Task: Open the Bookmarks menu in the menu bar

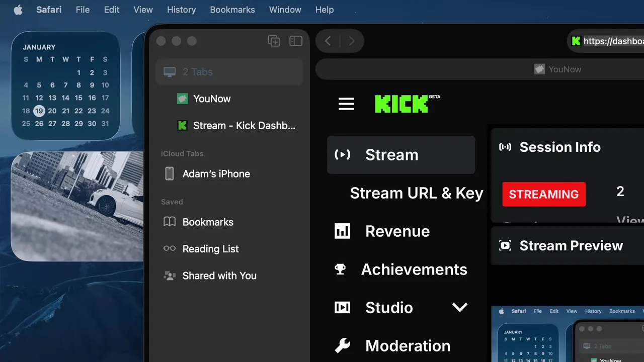Action: pos(232,10)
